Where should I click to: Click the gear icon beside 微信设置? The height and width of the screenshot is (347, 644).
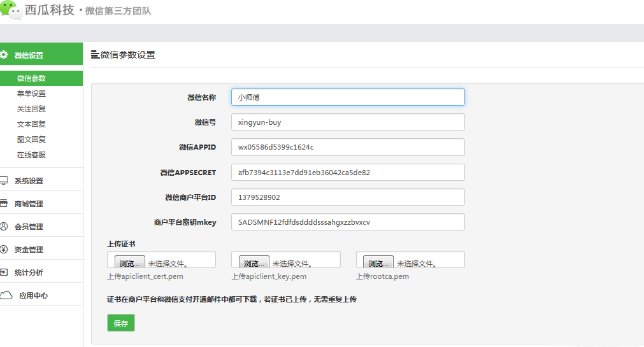click(x=4, y=55)
